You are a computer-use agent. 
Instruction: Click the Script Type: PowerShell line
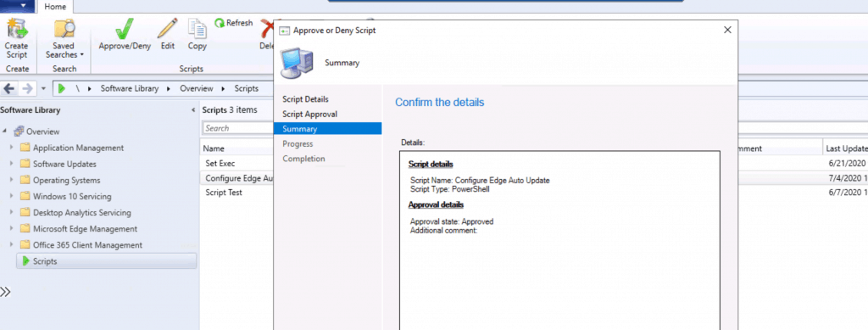tap(450, 189)
